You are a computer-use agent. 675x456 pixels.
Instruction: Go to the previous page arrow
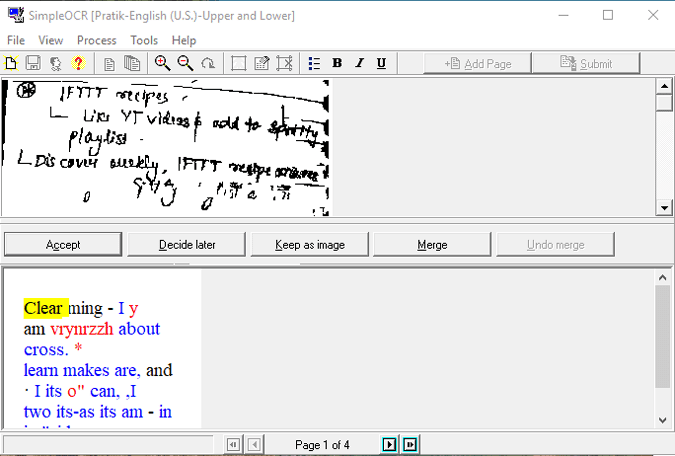[x=254, y=444]
